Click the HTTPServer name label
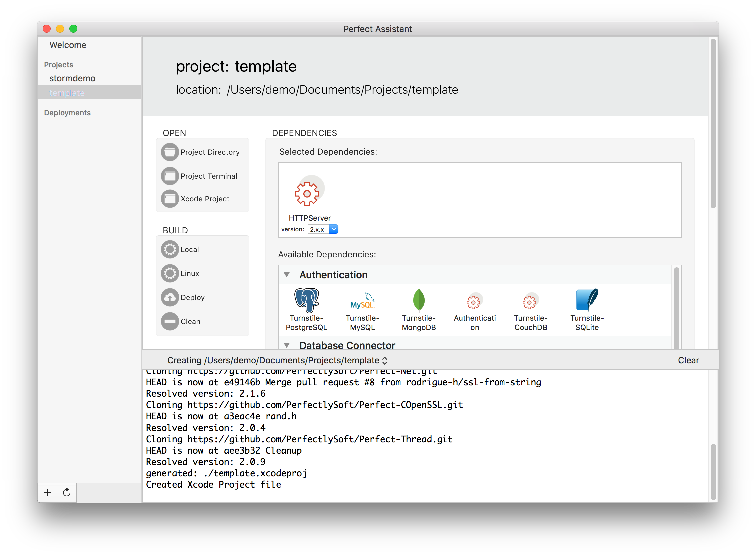 (310, 218)
